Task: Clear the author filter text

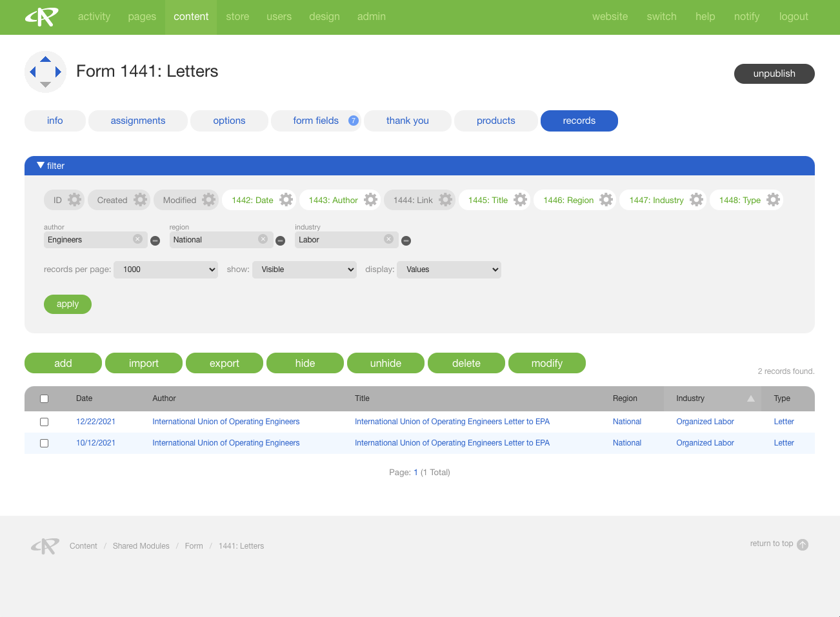Action: pyautogui.click(x=137, y=239)
